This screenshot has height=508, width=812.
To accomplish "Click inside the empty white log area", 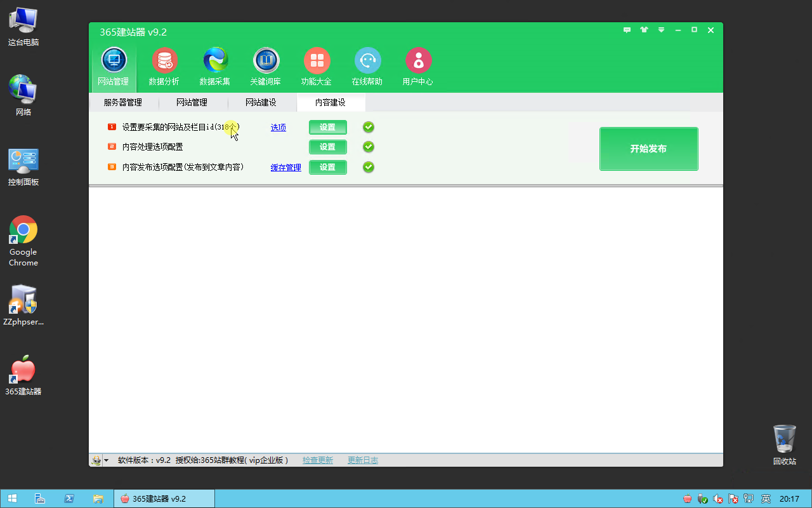I will pyautogui.click(x=406, y=319).
